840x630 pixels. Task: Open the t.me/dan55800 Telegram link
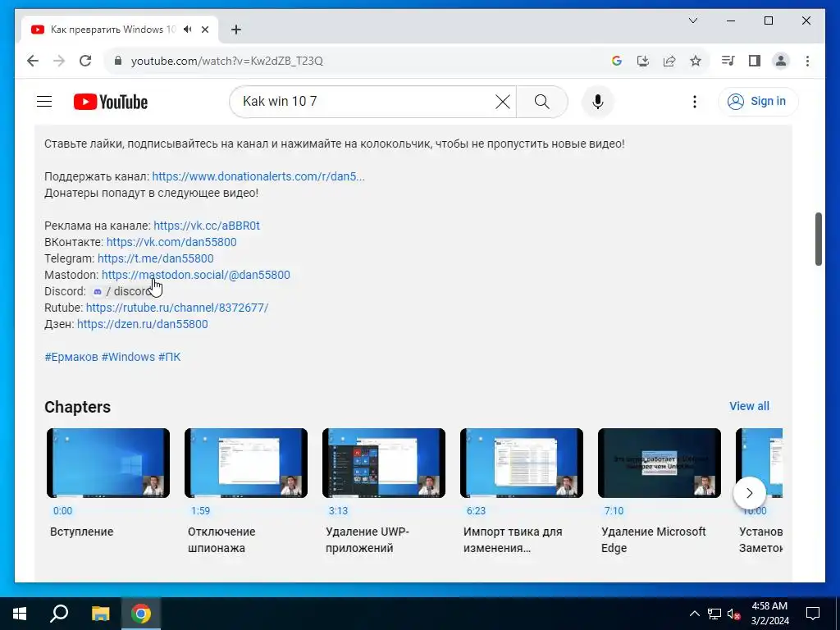click(x=155, y=258)
